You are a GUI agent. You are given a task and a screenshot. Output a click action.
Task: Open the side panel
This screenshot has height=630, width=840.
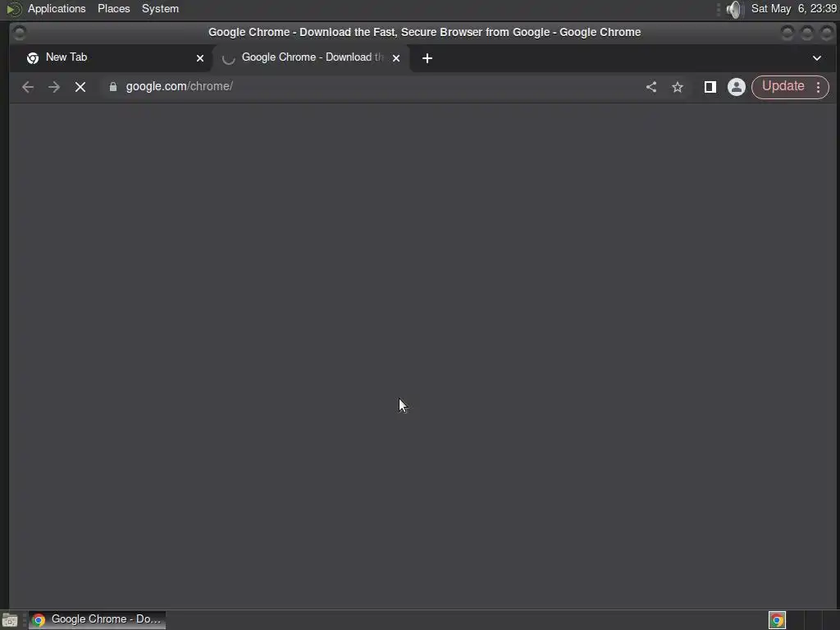click(x=710, y=87)
